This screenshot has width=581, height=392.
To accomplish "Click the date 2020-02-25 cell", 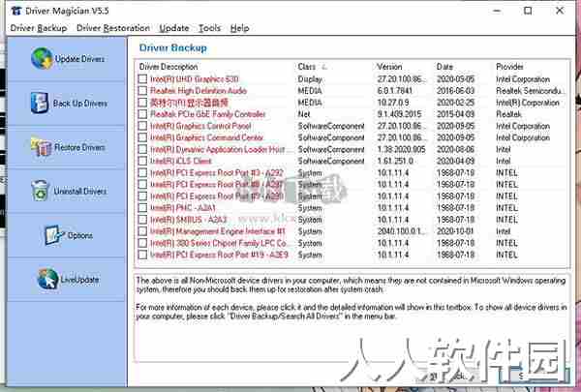I will (x=455, y=103).
